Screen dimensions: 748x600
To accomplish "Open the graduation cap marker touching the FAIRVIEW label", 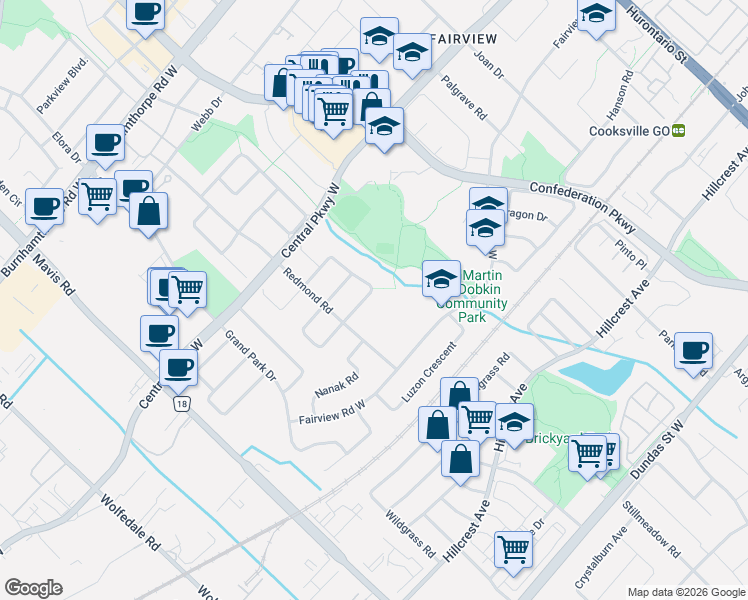I will point(413,54).
